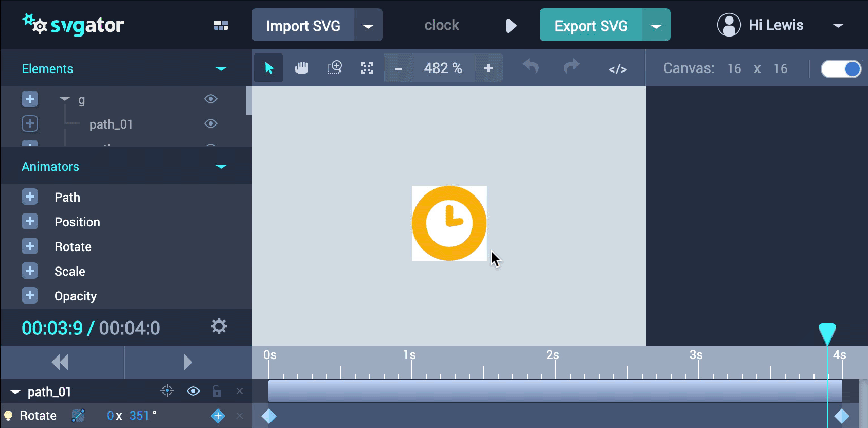Viewport: 868px width, 428px height.
Task: Click the Position animator label
Action: 77,222
